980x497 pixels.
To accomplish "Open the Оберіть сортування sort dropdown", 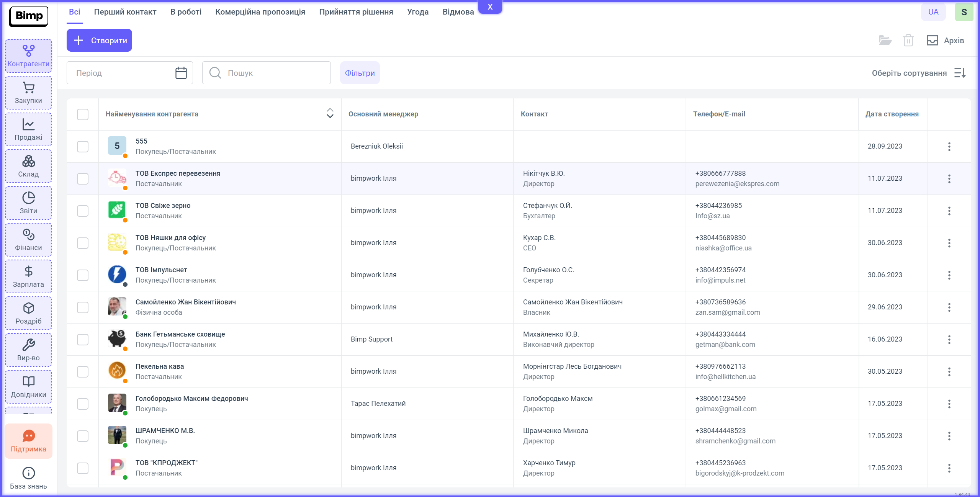I will tap(918, 73).
